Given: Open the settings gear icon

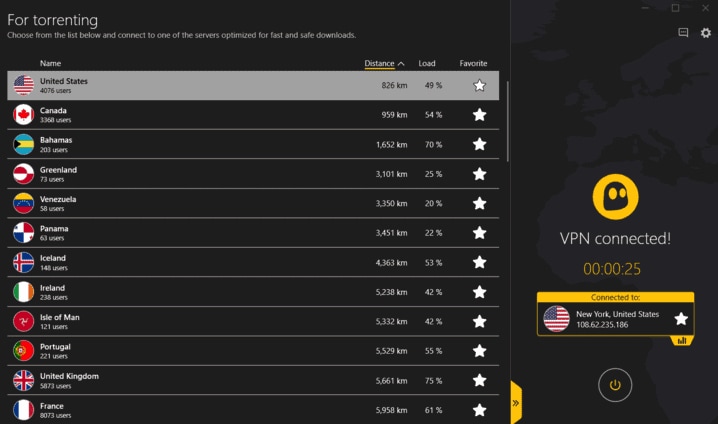Looking at the screenshot, I should pyautogui.click(x=706, y=33).
